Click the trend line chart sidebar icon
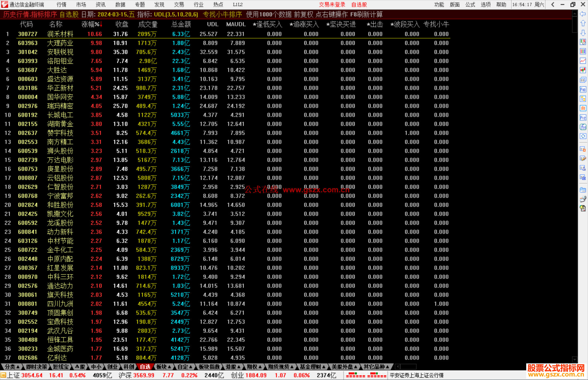The width and height of the screenshot is (588, 380). [583, 61]
